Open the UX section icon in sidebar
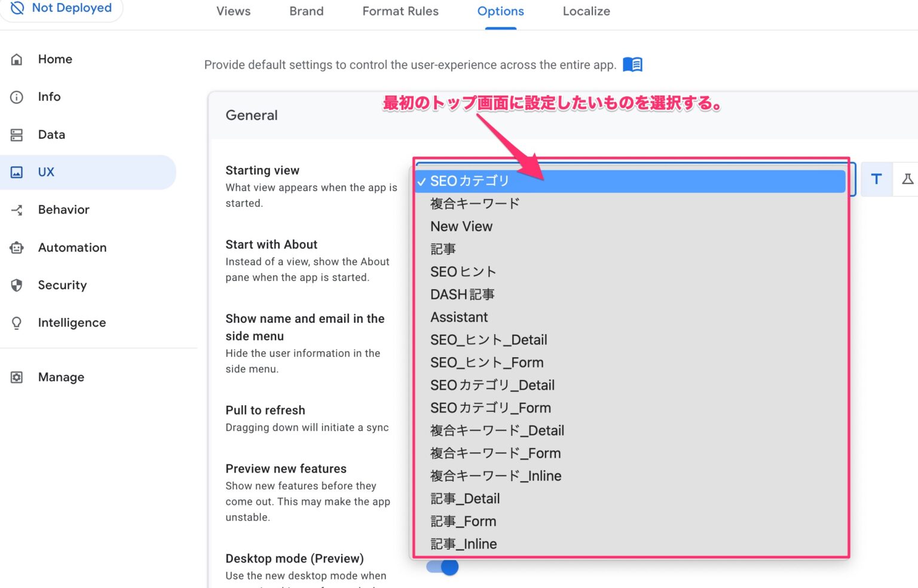Viewport: 918px width, 588px height. (x=16, y=172)
